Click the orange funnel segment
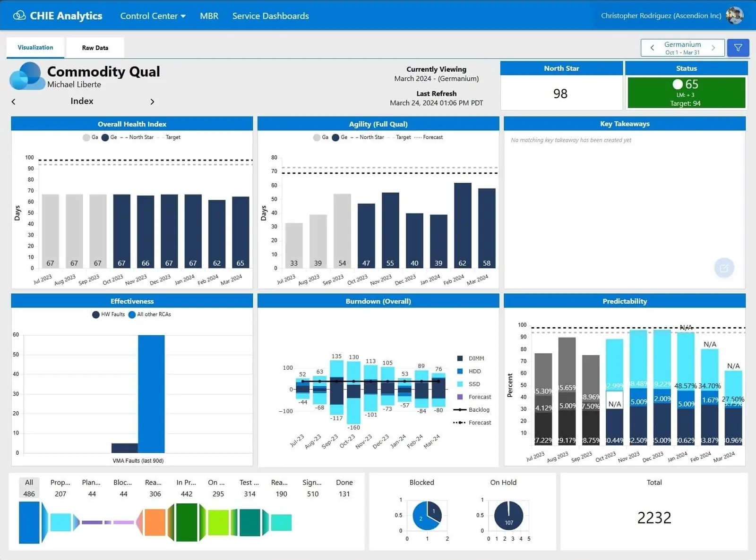 tap(155, 522)
